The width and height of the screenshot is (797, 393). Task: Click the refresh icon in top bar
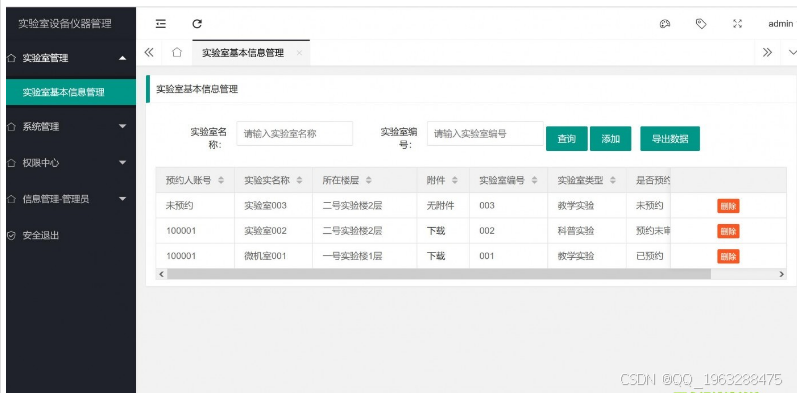(x=197, y=23)
